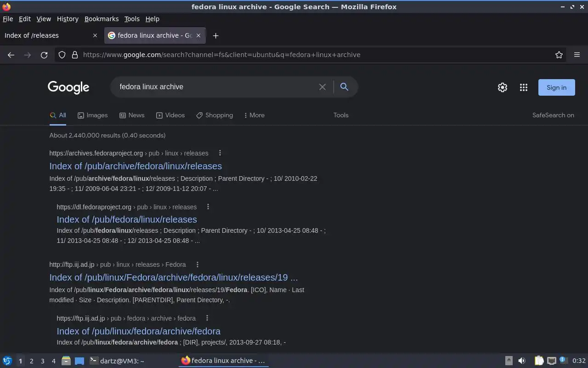
Task: Open options for https://ftp.iij.ad.jp result
Action: click(x=207, y=318)
